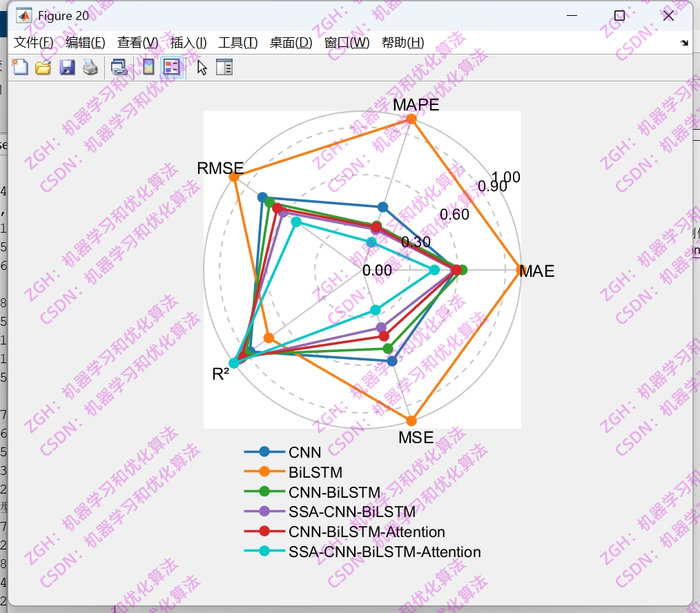700x613 pixels.
Task: Click the 0.60 radial tick label
Action: pos(454,214)
